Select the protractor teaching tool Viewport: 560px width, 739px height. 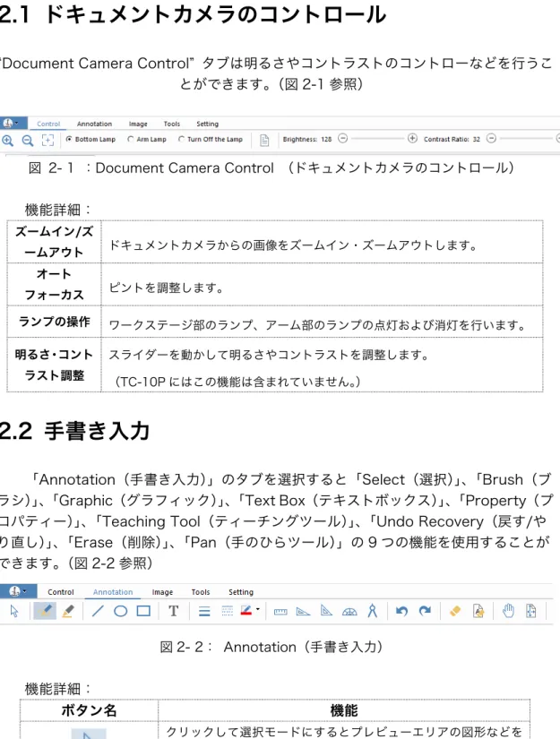click(349, 612)
